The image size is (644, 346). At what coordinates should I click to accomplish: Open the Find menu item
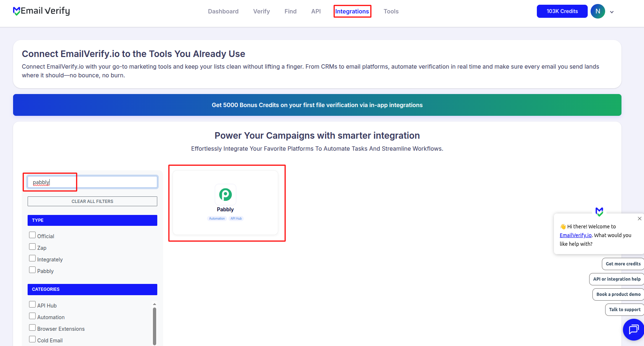(x=291, y=11)
